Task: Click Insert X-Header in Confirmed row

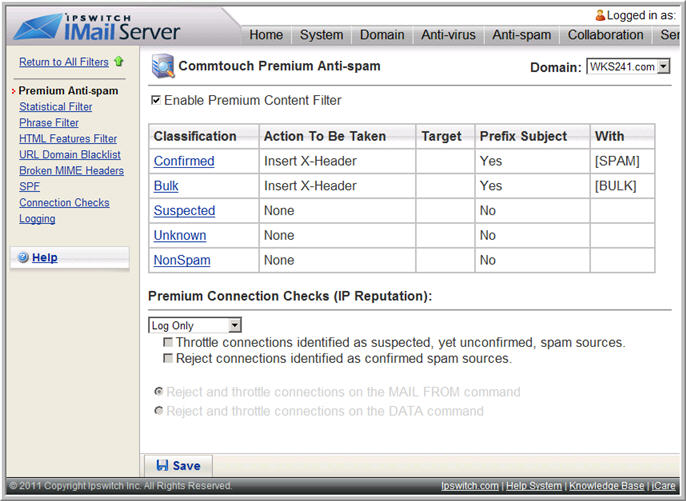Action: tap(310, 161)
